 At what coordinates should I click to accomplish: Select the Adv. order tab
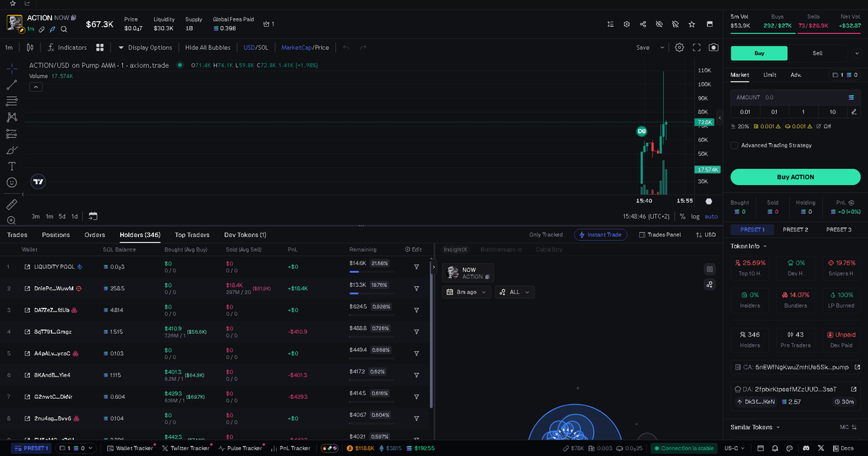(796, 74)
